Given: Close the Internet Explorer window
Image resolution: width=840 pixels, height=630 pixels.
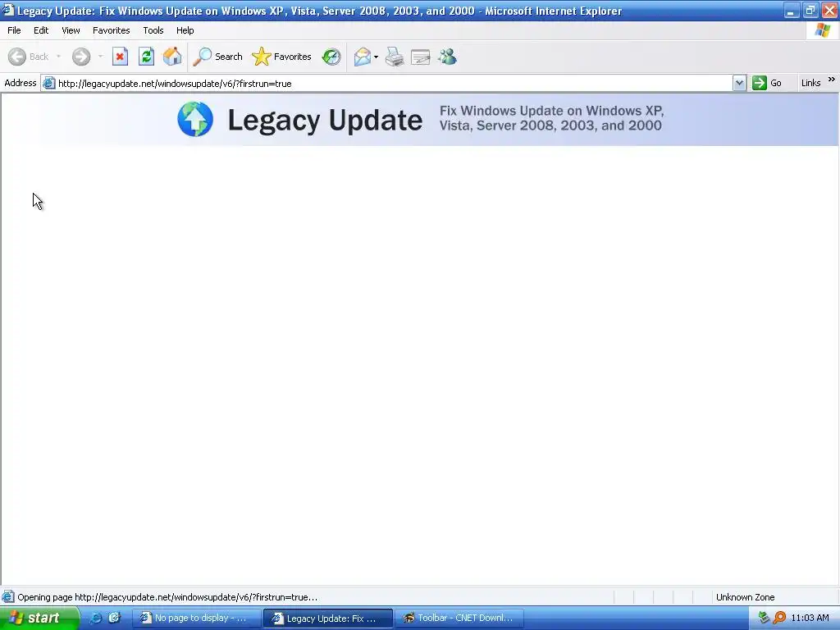Looking at the screenshot, I should pyautogui.click(x=829, y=11).
